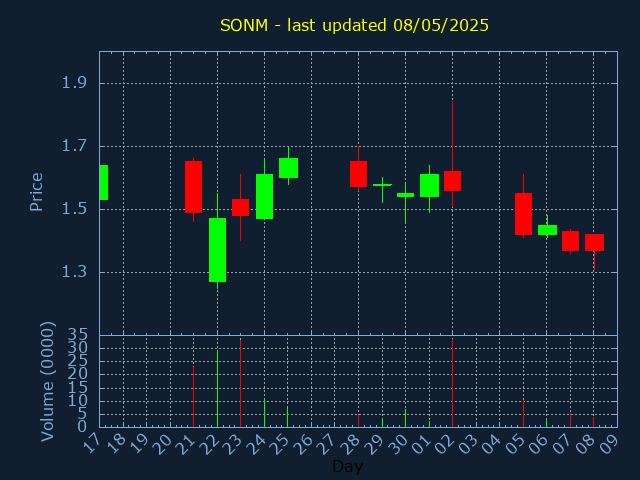Click the green volume bar for day 22
This screenshot has width=640, height=480.
point(218,389)
